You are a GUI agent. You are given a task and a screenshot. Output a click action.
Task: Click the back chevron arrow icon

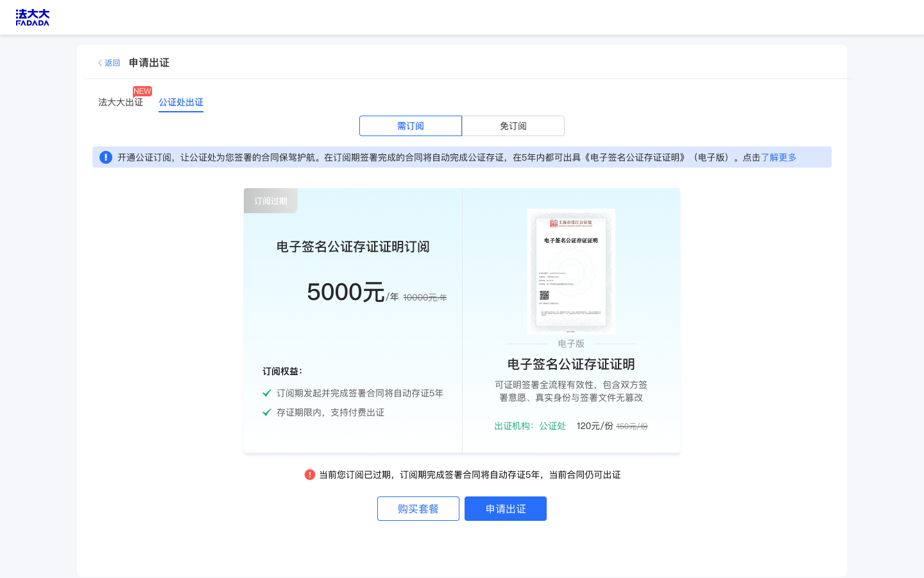[99, 63]
